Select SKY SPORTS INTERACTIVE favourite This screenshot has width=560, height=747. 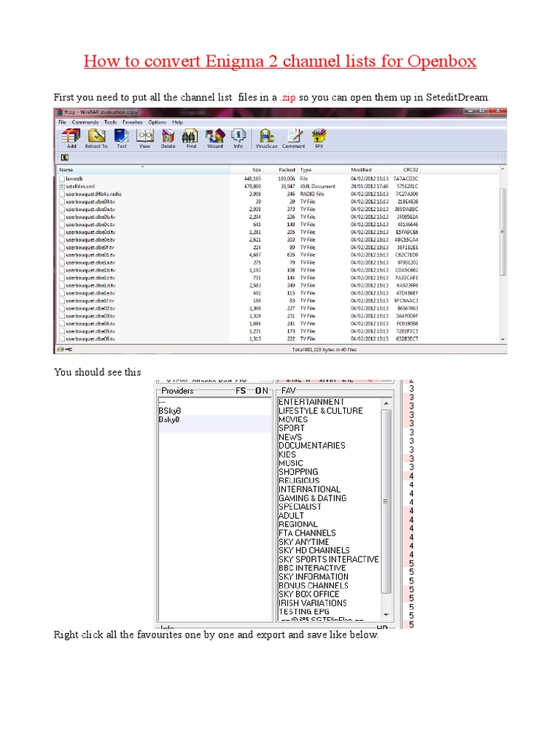point(329,560)
